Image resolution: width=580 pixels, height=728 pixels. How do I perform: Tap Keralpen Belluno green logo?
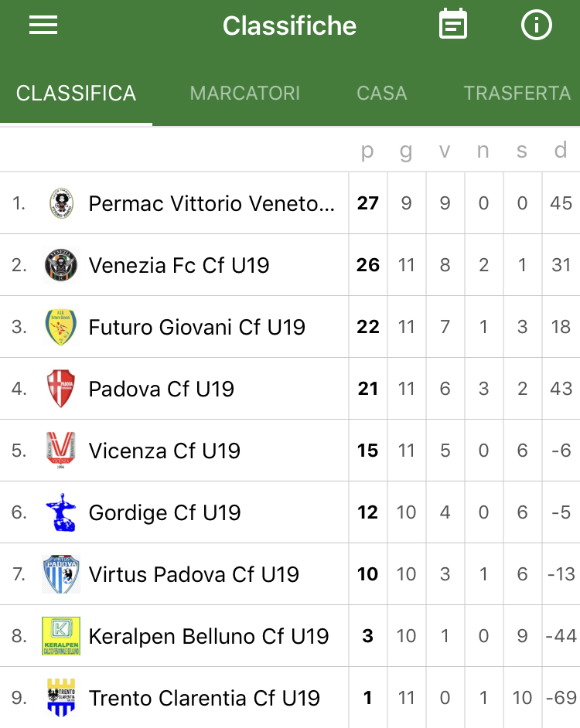click(x=61, y=635)
